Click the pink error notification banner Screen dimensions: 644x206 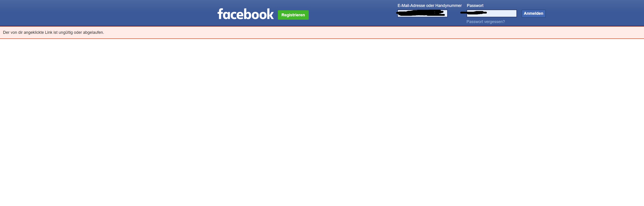322,32
